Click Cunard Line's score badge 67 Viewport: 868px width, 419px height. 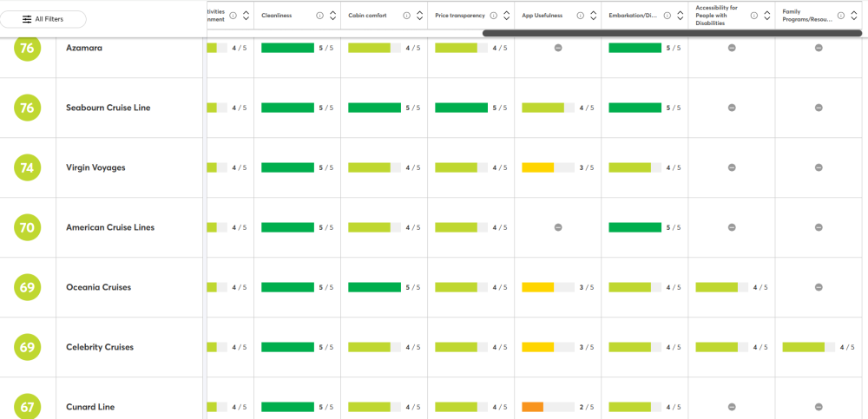coord(27,407)
